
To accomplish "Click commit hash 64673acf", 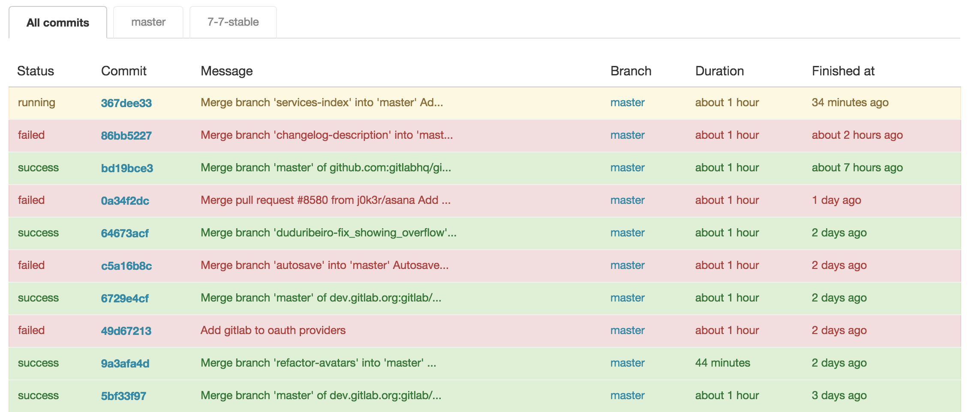I will [x=125, y=233].
